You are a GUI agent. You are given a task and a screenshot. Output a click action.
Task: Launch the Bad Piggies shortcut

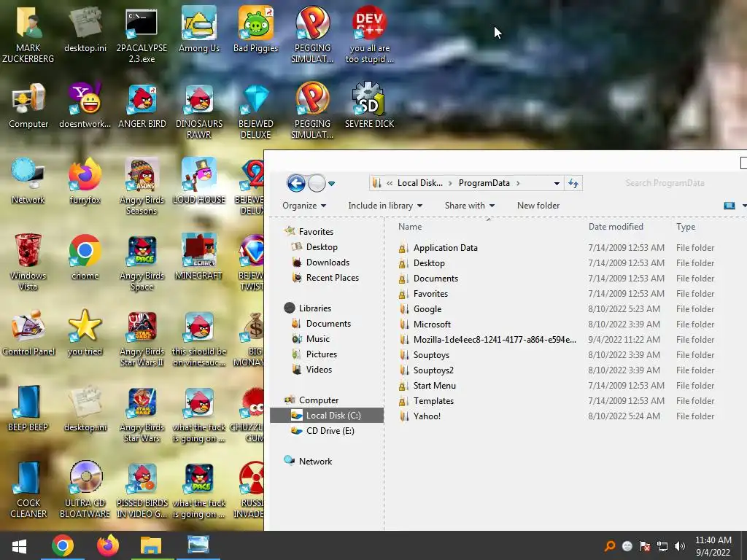pyautogui.click(x=255, y=29)
